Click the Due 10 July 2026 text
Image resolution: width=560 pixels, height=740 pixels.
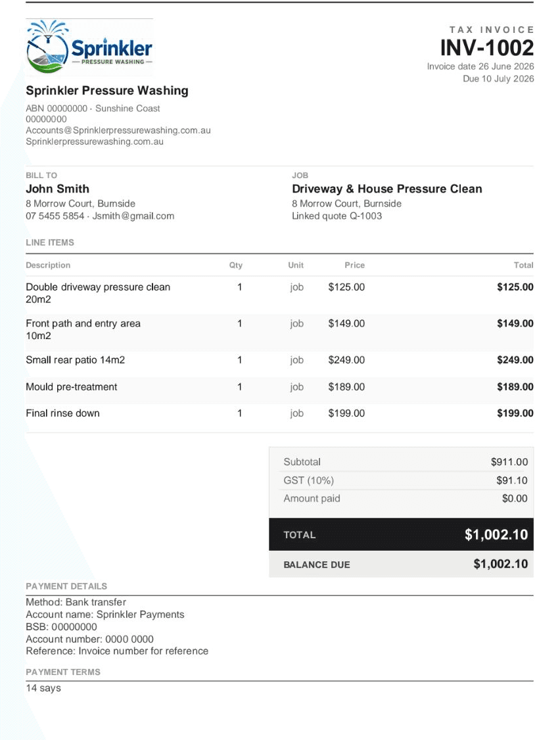point(498,79)
